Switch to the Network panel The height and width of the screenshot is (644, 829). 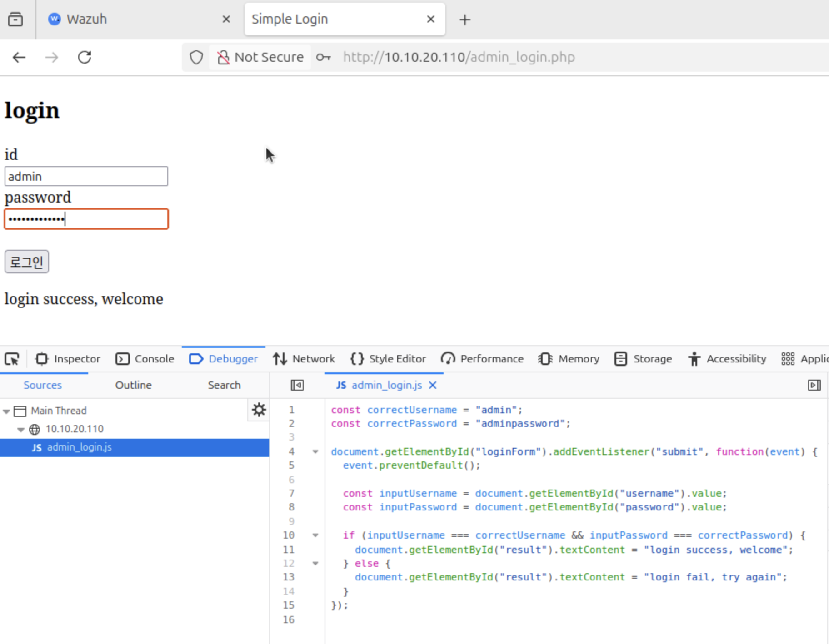(x=304, y=359)
